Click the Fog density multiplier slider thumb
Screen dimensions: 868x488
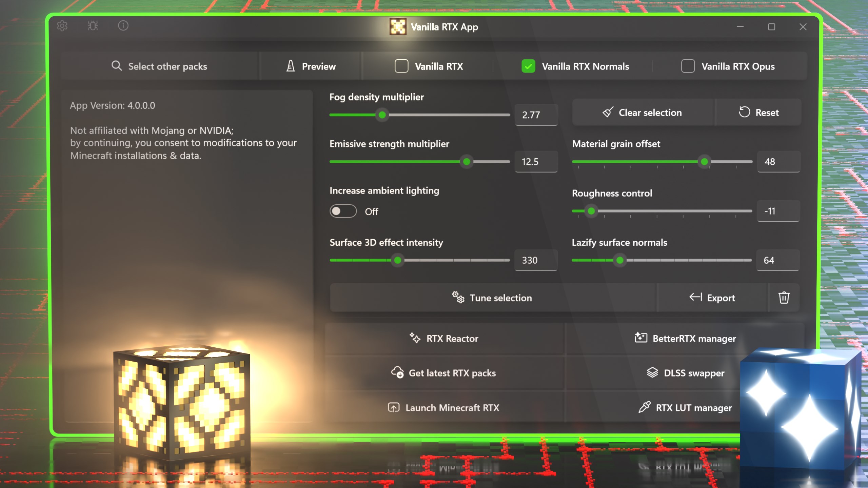click(382, 115)
